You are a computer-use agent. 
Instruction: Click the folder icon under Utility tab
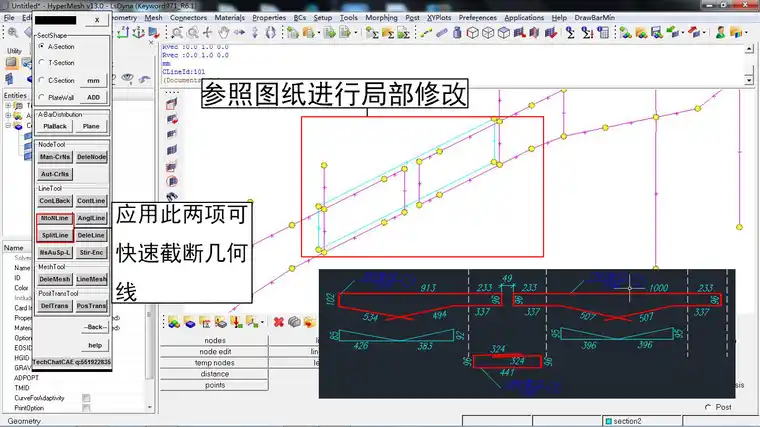(11, 63)
